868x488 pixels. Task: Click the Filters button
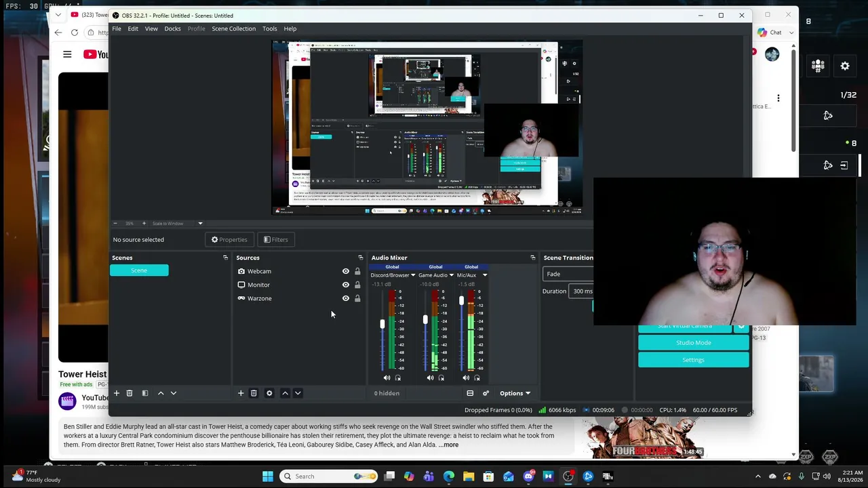(x=275, y=239)
